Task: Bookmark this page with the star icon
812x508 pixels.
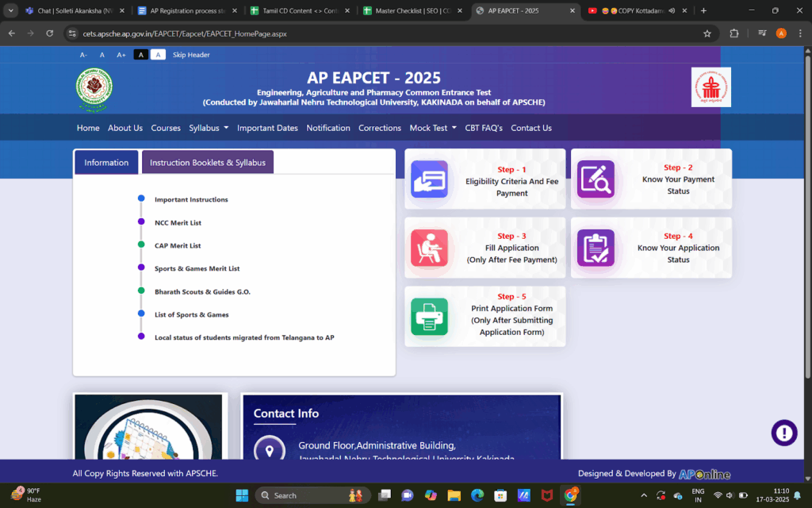Action: (707, 33)
